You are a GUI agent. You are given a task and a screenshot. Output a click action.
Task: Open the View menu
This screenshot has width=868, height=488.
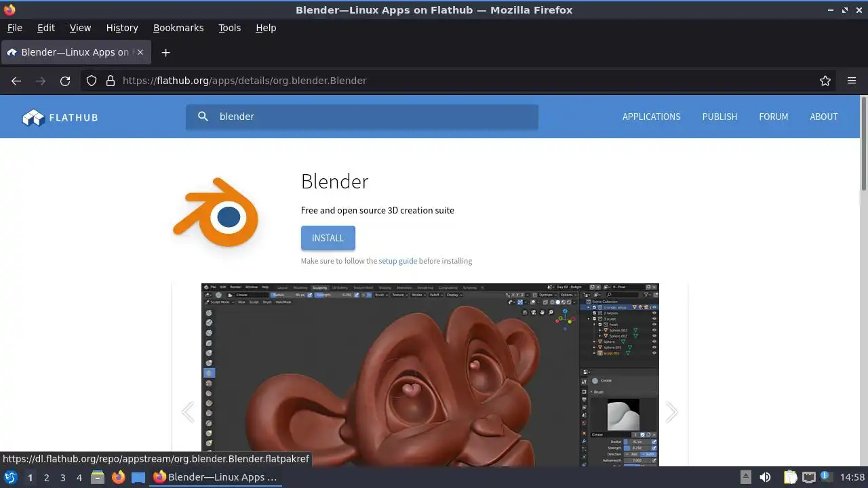point(80,28)
